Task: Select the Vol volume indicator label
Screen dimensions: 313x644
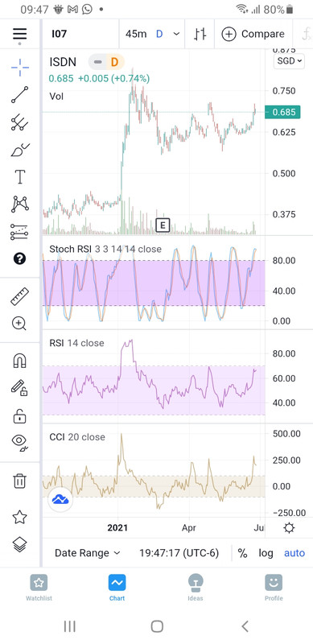Action: (x=56, y=96)
